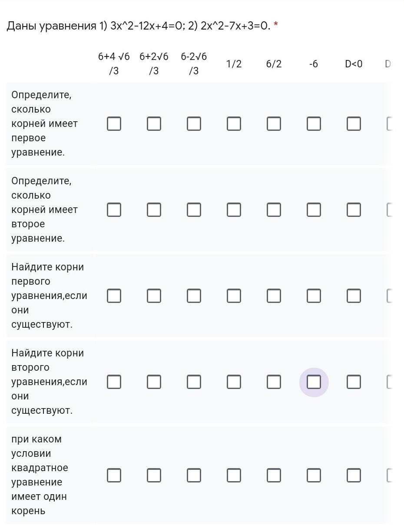This screenshot has height=532, width=404.
Task: Tick 6+2√6/3 in first equation roots row
Action: pyautogui.click(x=154, y=296)
